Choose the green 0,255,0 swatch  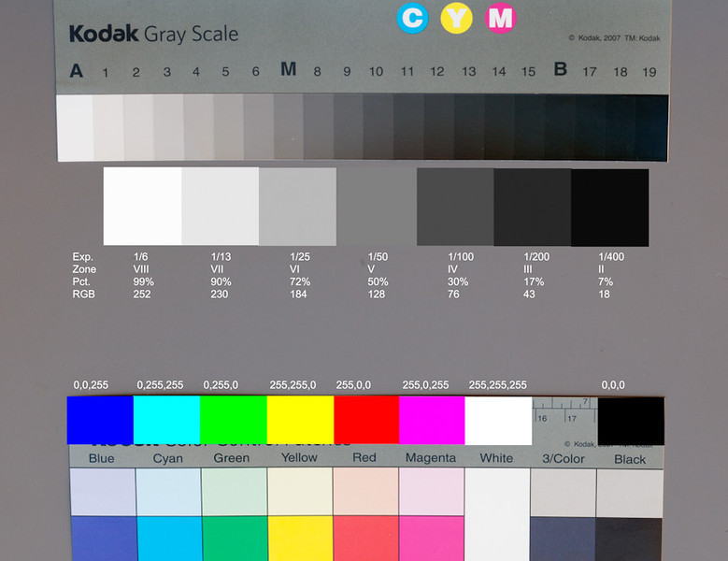(x=234, y=420)
